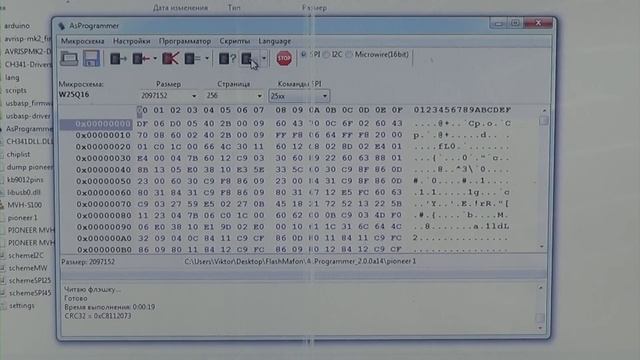Select hex row address 0x00000010
This screenshot has width=640, height=360.
103,135
